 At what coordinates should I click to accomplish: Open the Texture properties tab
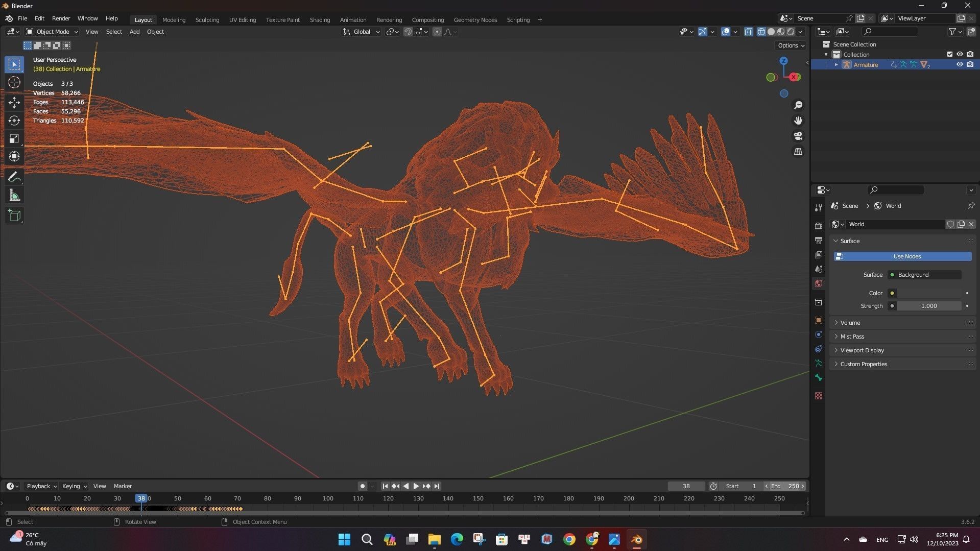pyautogui.click(x=819, y=396)
